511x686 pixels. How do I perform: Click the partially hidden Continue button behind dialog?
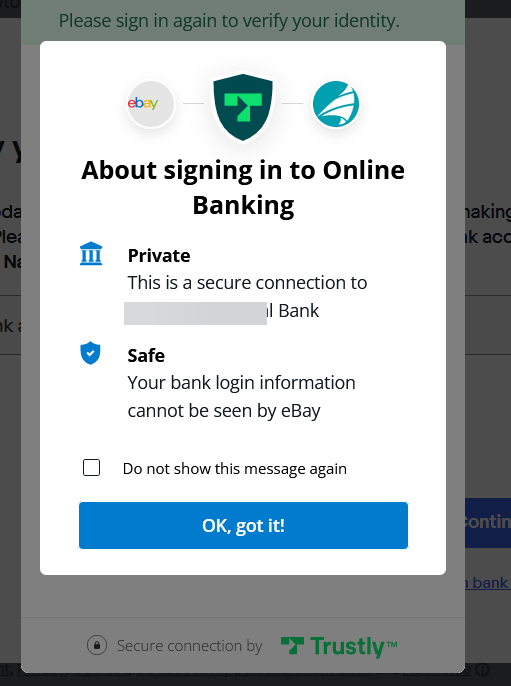487,522
